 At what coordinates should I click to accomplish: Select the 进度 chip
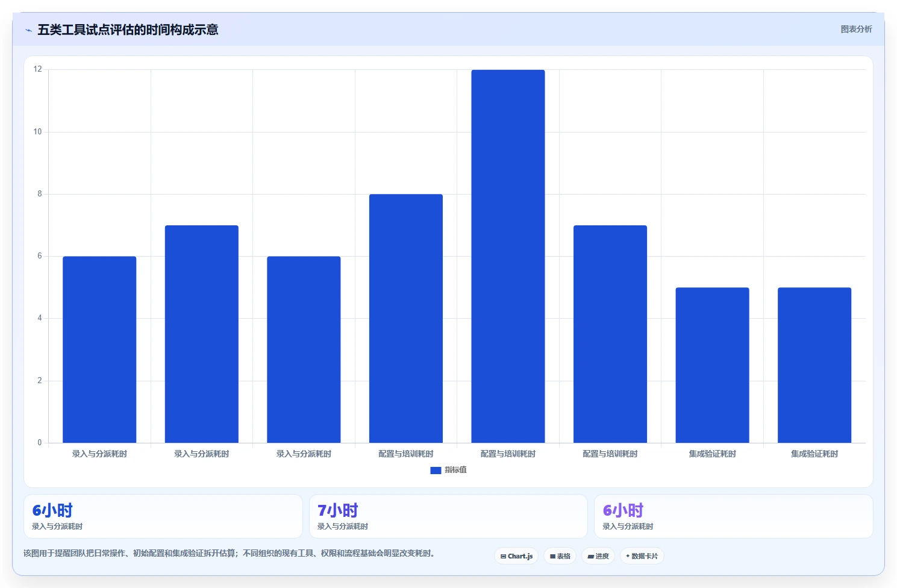pyautogui.click(x=598, y=556)
